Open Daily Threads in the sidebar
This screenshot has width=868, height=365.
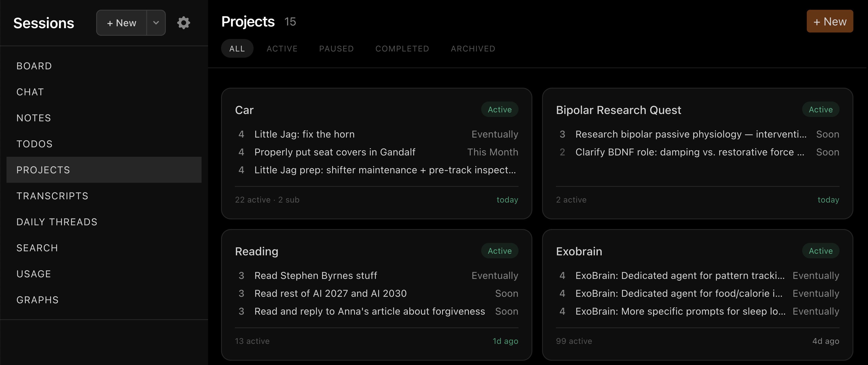[x=57, y=222]
